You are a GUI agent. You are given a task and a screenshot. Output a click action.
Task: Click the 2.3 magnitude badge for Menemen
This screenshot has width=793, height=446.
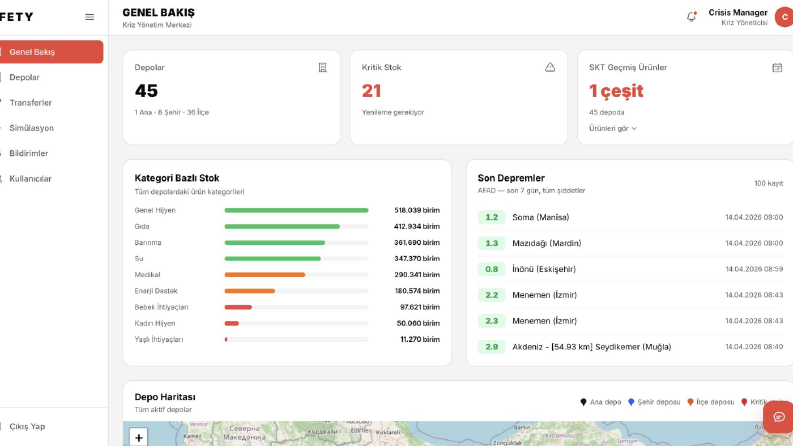491,321
